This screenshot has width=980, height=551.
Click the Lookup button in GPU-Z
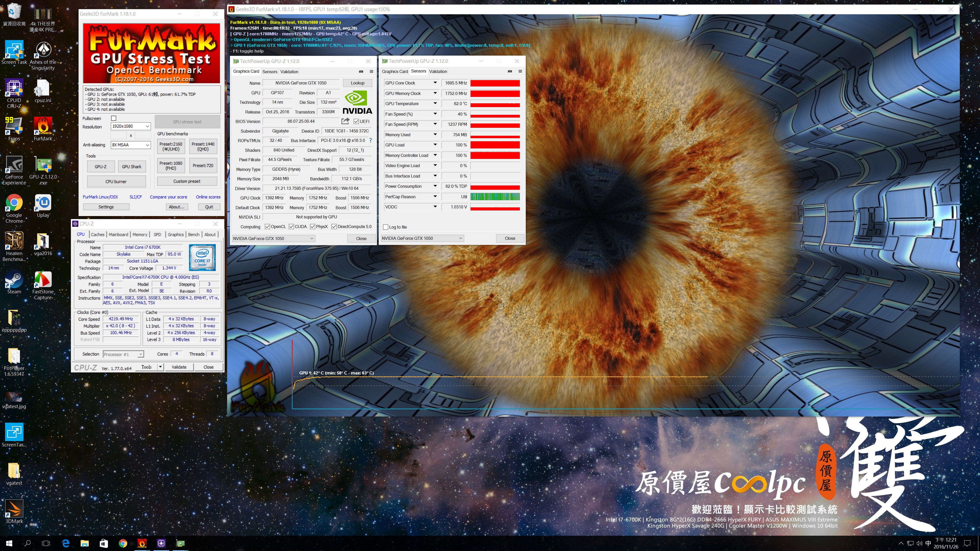[357, 83]
